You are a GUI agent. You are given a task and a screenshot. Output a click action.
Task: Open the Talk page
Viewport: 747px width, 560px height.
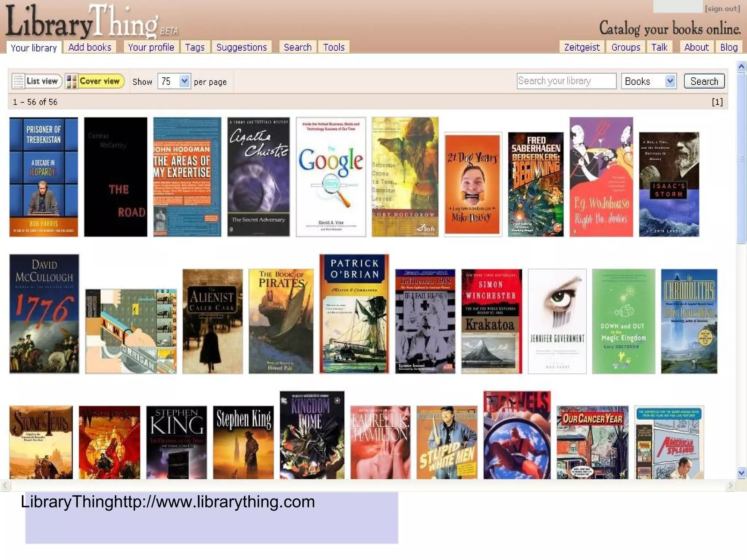coord(659,47)
